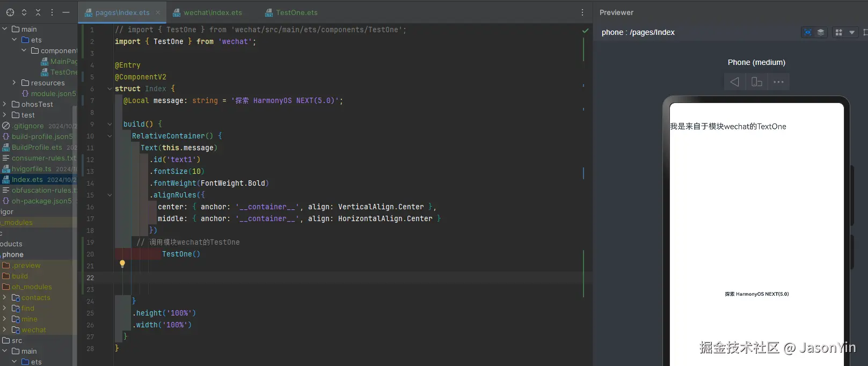The width and height of the screenshot is (868, 366).
Task: Click the green inspection checkmark in editor
Action: pos(586,31)
